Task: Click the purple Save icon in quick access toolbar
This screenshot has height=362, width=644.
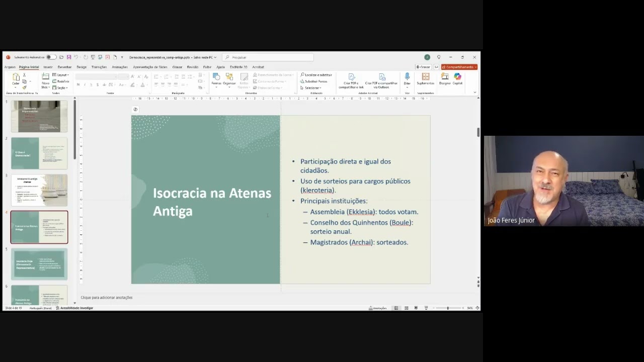Action: (x=69, y=57)
